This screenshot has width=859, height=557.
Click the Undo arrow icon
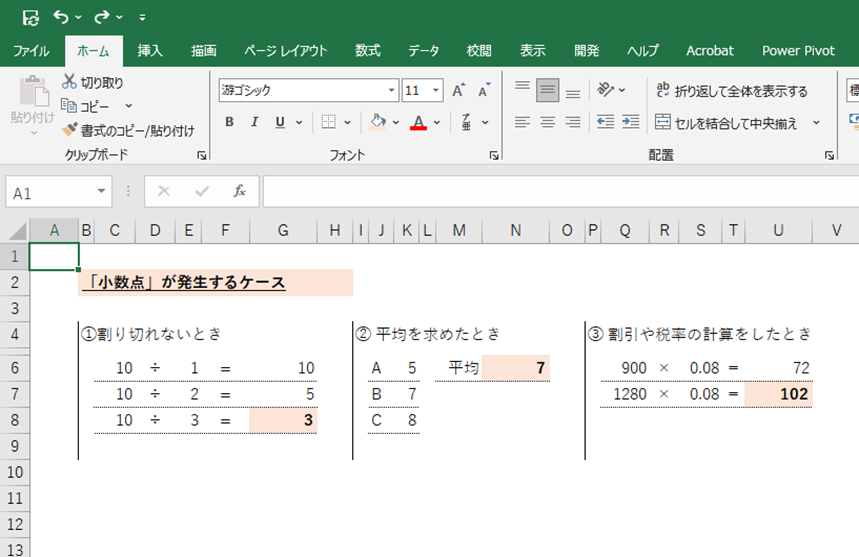point(61,17)
